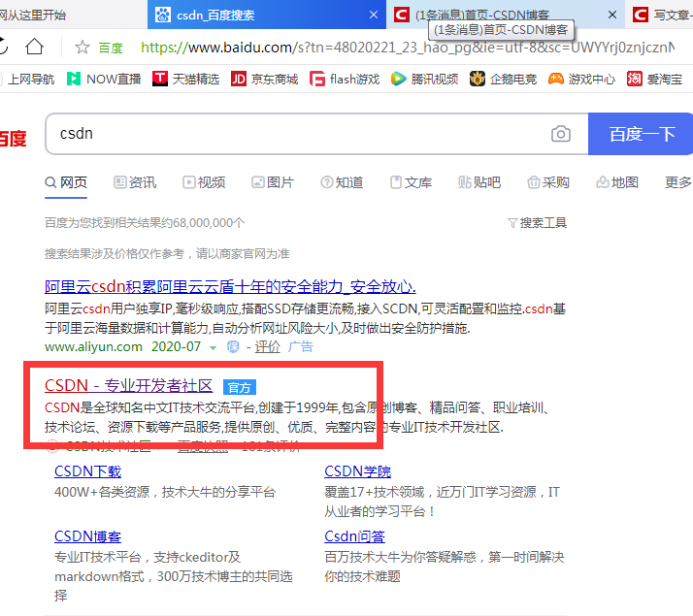Open the NOW直播 bookmark
This screenshot has height=616, width=693.
104,79
